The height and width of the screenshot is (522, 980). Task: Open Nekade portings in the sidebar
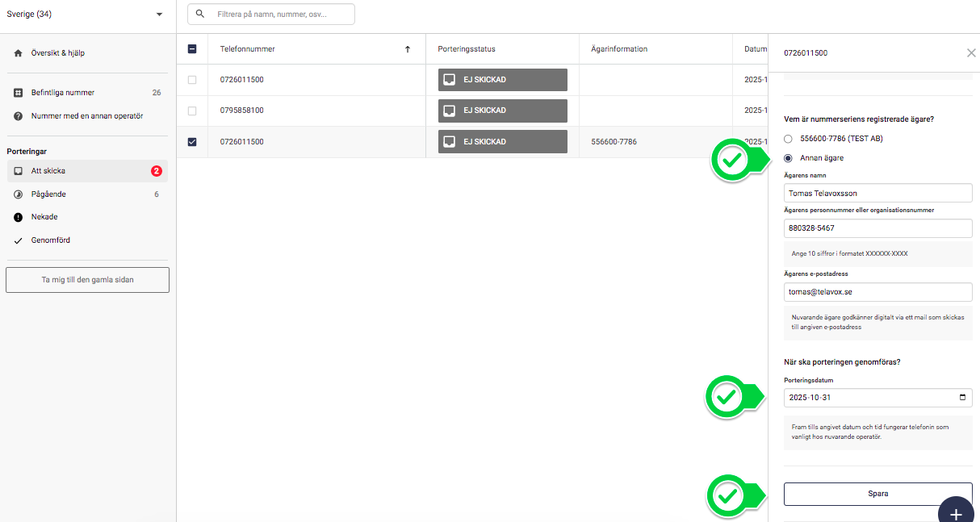(x=44, y=217)
